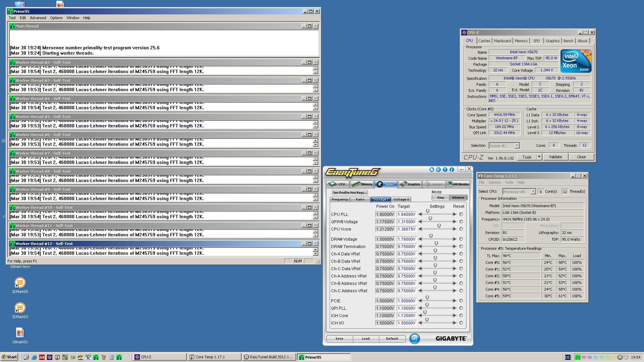The height and width of the screenshot is (362, 644).
Task: Reset the IOH Core radio button
Action: click(x=461, y=316)
